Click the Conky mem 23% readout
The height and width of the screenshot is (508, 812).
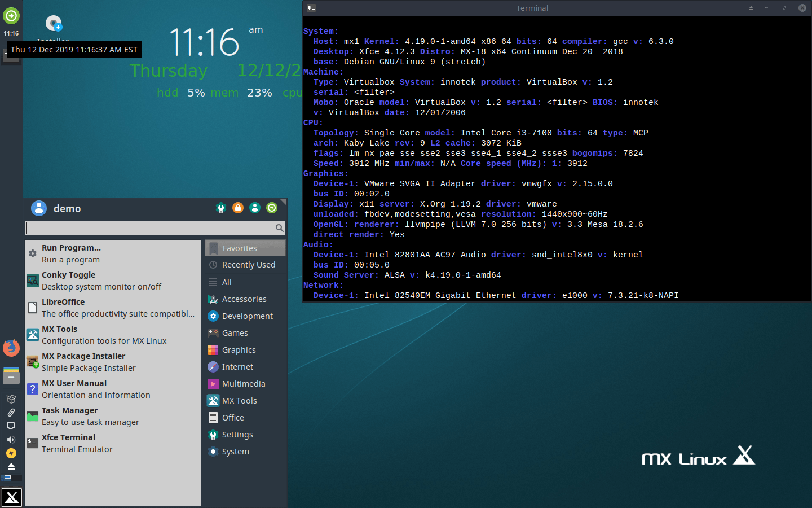tap(241, 93)
